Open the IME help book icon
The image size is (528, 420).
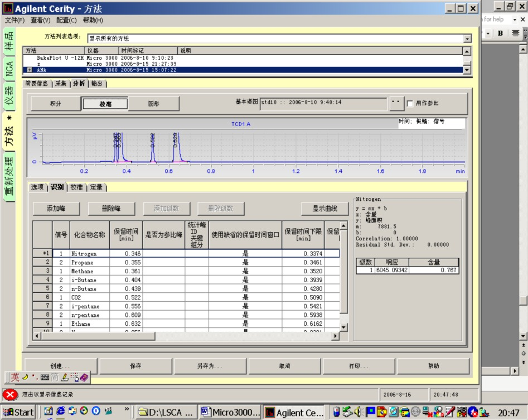coord(84,377)
